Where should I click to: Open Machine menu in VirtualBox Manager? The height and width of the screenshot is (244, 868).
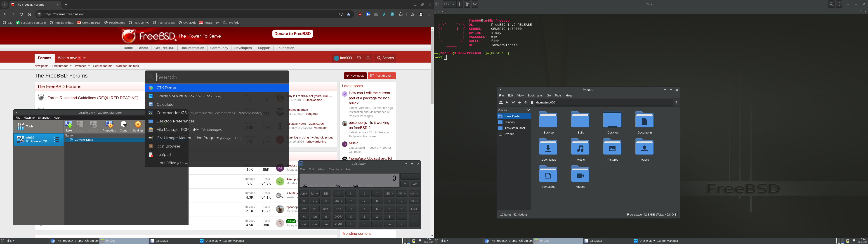tap(29, 118)
